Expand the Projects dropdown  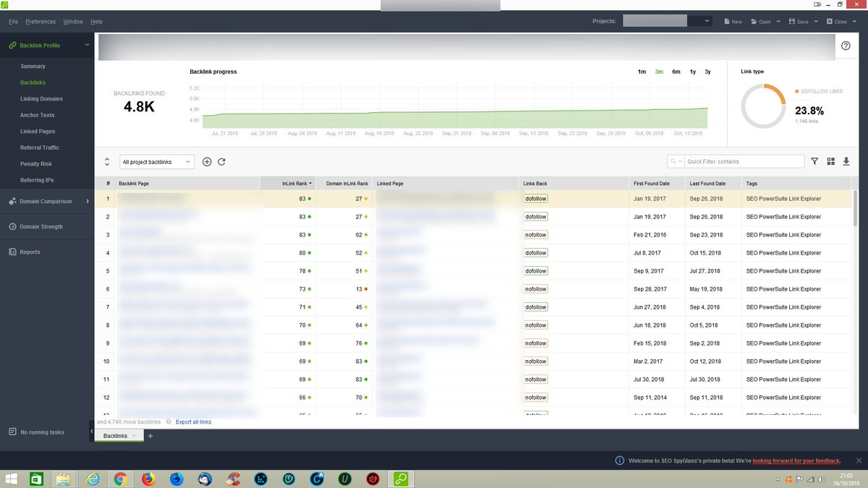click(707, 22)
